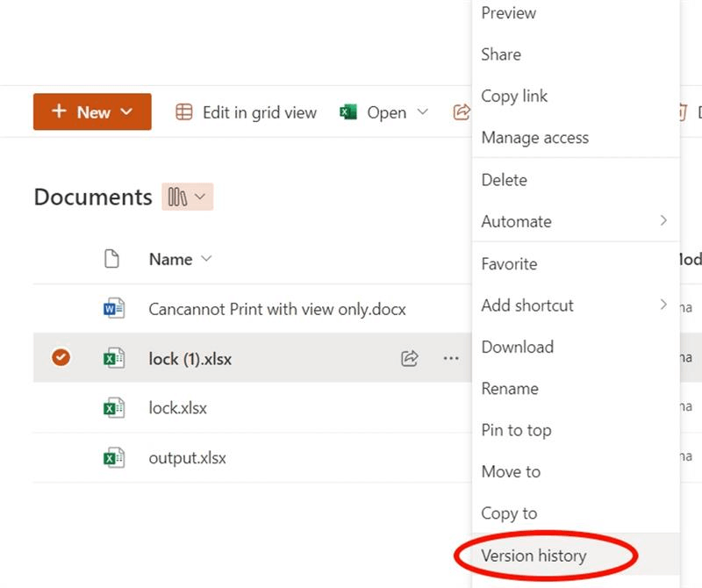702x588 pixels.
Task: Open the output.xlsx file
Action: [187, 458]
